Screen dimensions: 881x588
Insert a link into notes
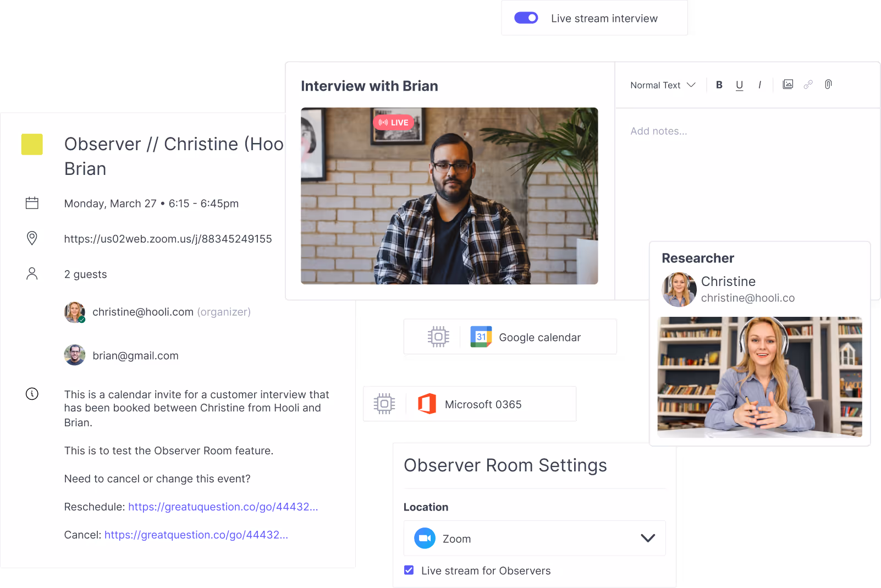point(808,84)
